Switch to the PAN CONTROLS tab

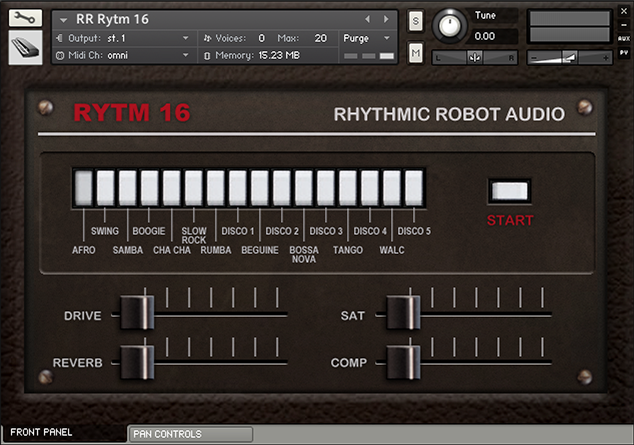190,434
